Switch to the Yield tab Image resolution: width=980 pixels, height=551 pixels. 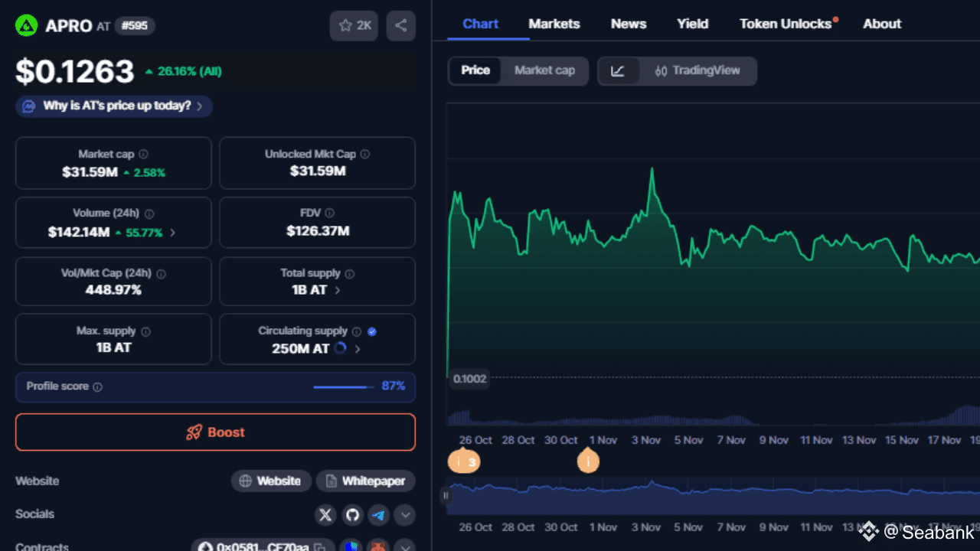[693, 24]
